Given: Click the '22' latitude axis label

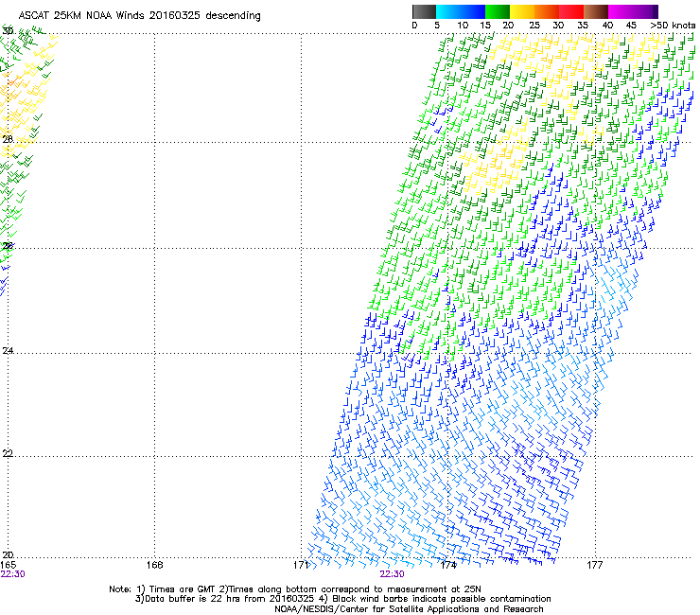Looking at the screenshot, I should click(x=8, y=453).
